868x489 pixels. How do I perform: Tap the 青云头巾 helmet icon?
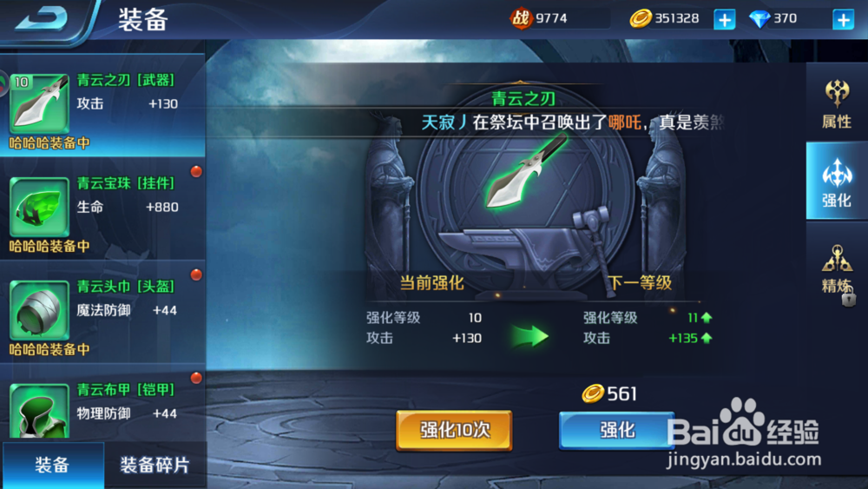point(39,310)
